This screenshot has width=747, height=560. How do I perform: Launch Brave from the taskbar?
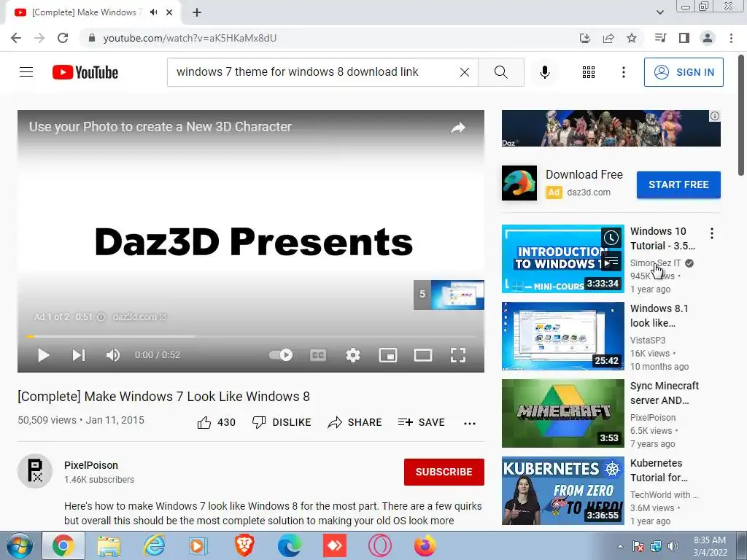244,545
